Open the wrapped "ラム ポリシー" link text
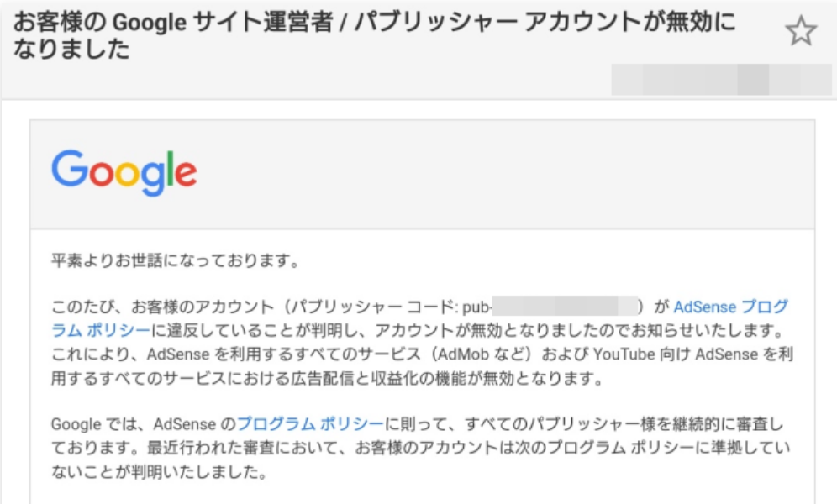This screenshot has width=837, height=504. pyautogui.click(x=101, y=331)
